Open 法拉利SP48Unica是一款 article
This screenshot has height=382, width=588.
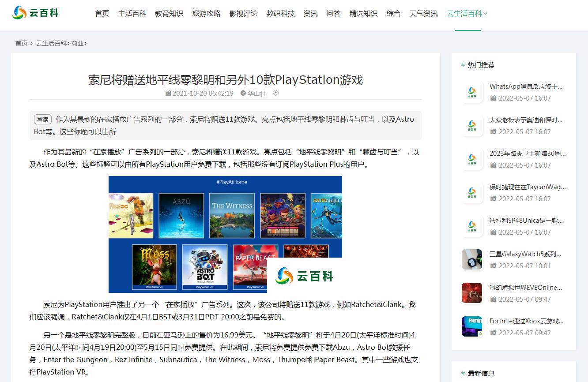(x=526, y=221)
